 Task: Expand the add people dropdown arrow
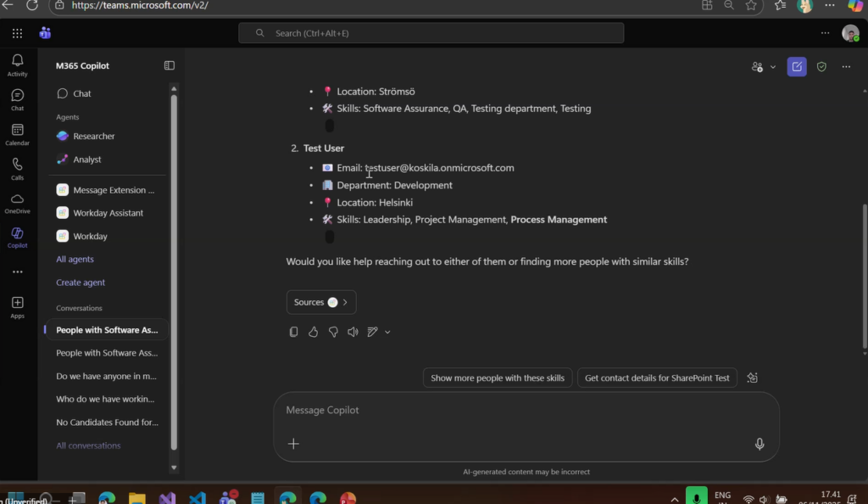pyautogui.click(x=773, y=67)
